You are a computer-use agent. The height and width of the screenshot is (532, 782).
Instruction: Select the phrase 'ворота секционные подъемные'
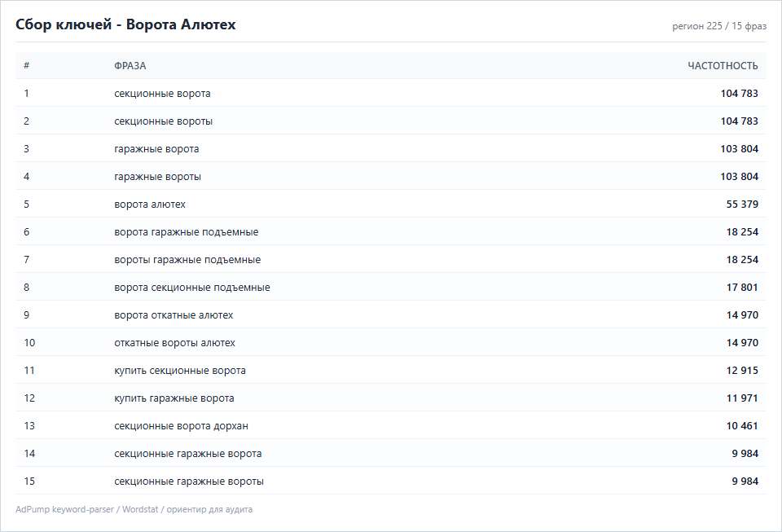coord(192,288)
